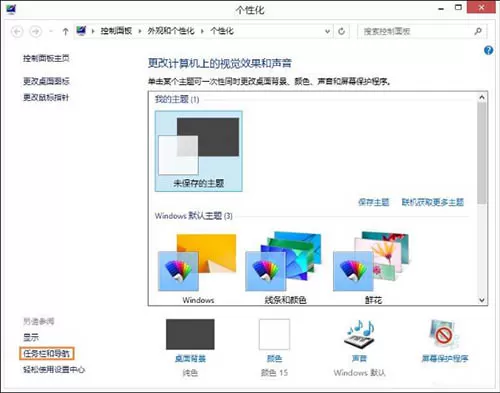Click scroll down arrow in themes list

[x=482, y=300]
